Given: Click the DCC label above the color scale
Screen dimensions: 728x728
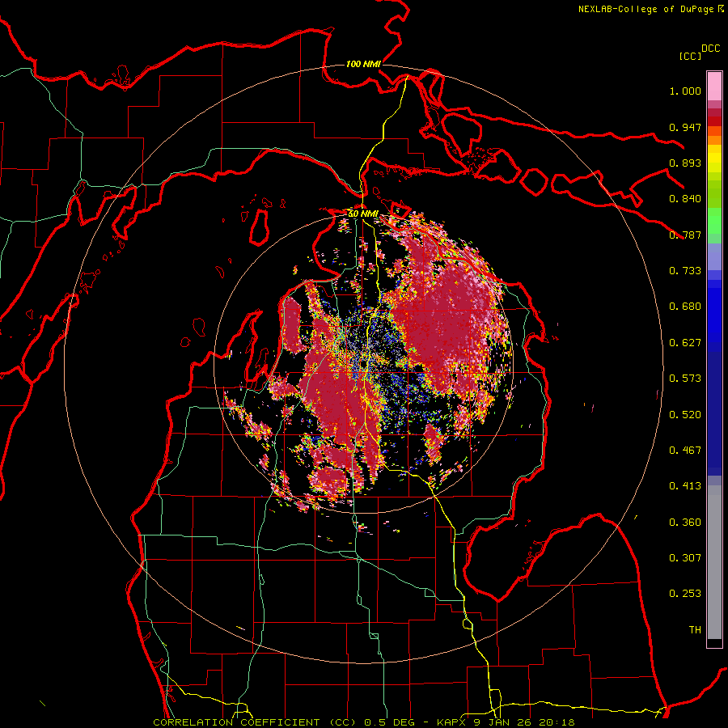Looking at the screenshot, I should coord(711,49).
